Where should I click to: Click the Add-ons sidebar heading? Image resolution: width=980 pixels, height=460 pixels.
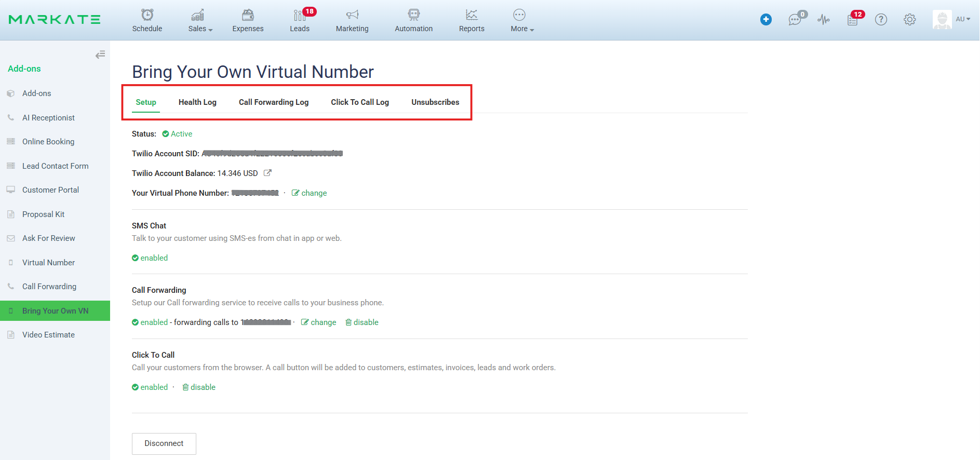click(24, 69)
